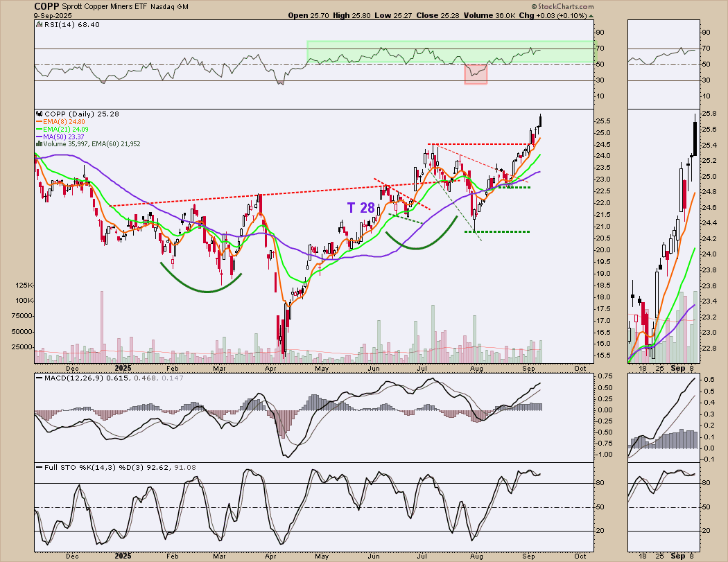
Task: Click the red RSI highlight box
Action: [476, 74]
